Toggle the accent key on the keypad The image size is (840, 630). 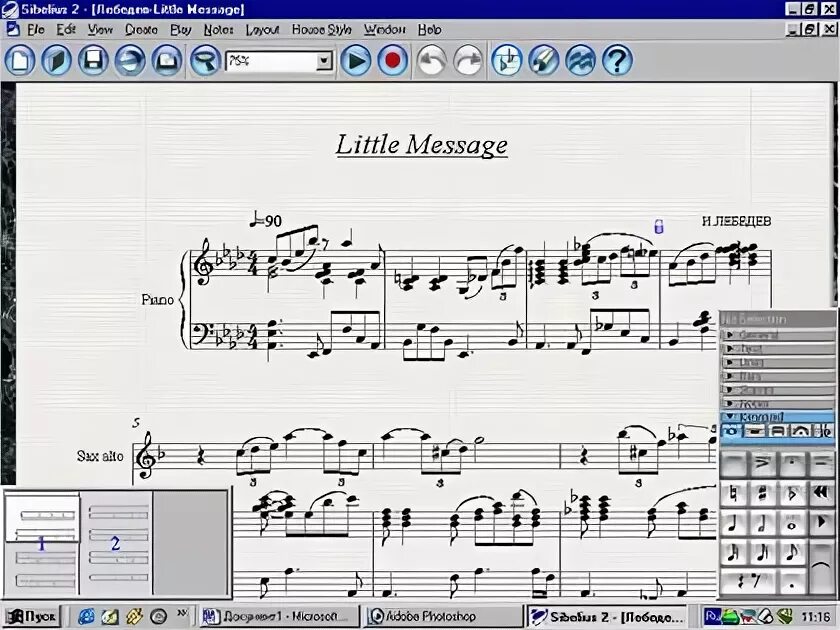762,464
